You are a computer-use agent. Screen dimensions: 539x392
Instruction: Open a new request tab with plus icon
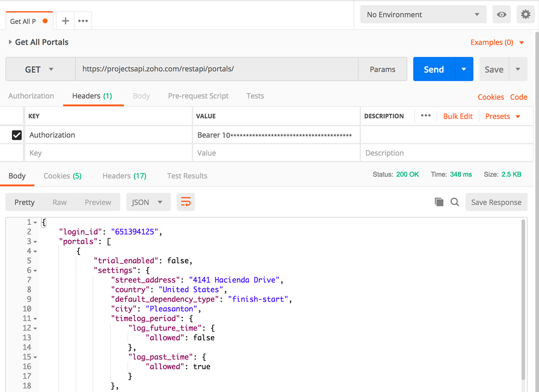65,21
